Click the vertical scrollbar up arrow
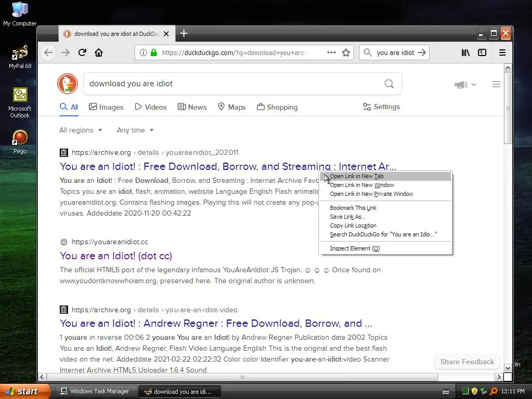The image size is (532, 399). (508, 68)
